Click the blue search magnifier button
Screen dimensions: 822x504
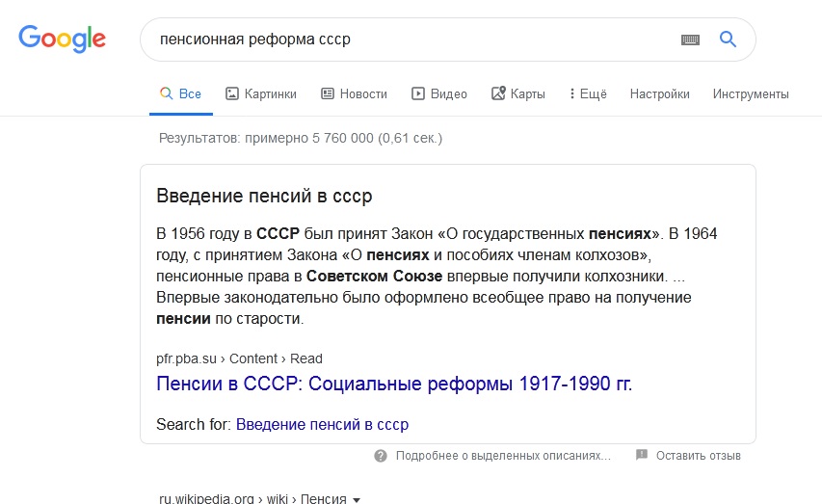pos(728,39)
